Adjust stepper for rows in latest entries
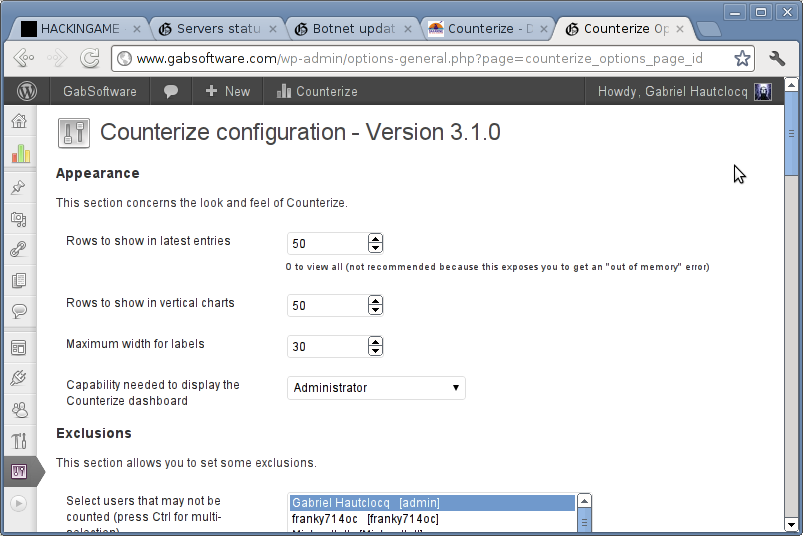The height and width of the screenshot is (536, 803). pyautogui.click(x=376, y=243)
